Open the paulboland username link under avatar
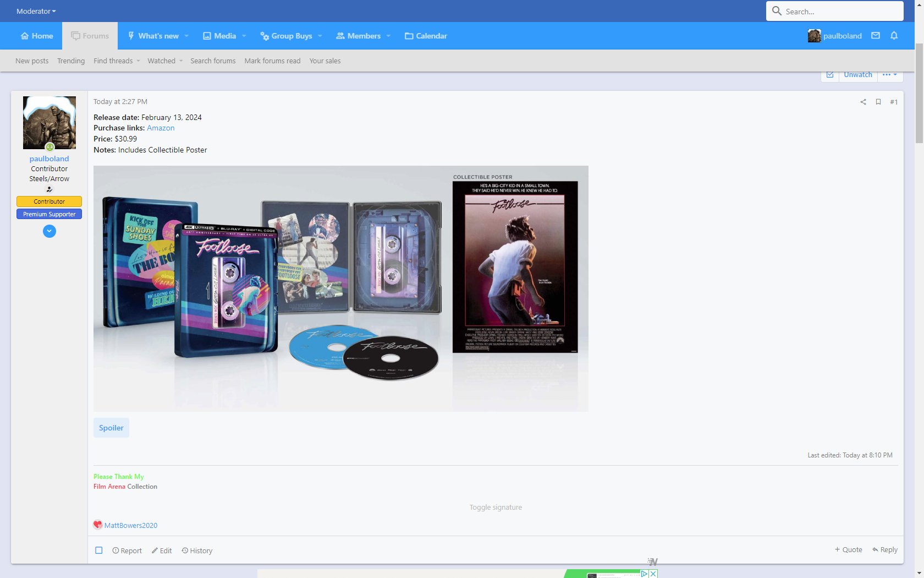This screenshot has height=578, width=924. pos(50,159)
